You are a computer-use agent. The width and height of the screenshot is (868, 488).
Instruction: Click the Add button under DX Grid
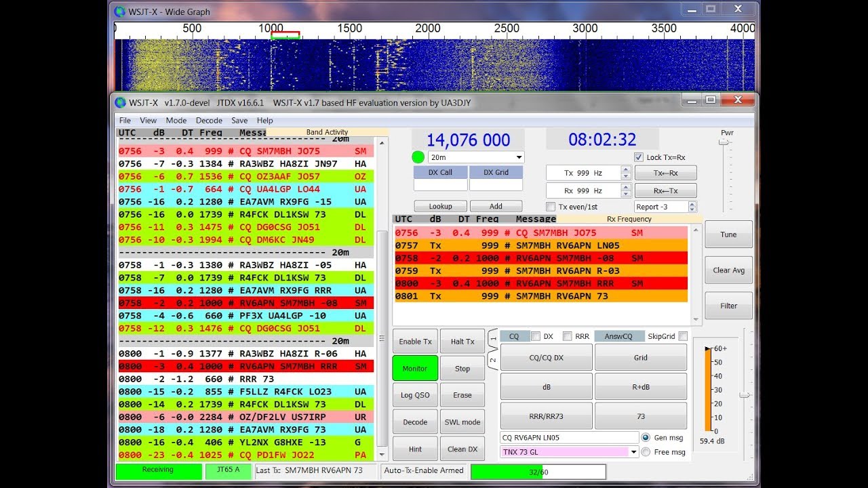point(496,206)
